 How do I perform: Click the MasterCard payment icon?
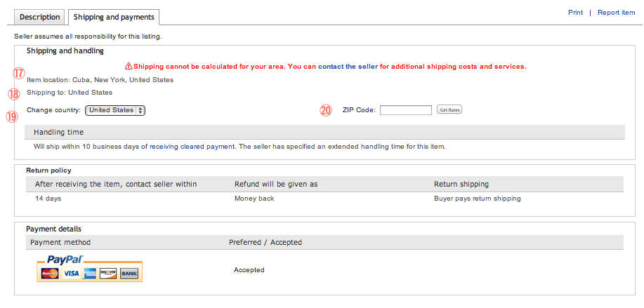click(x=50, y=274)
